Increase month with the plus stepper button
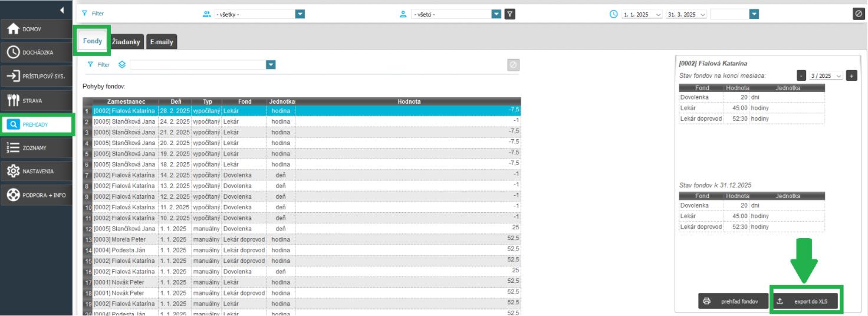This screenshot has width=868, height=316. (851, 75)
